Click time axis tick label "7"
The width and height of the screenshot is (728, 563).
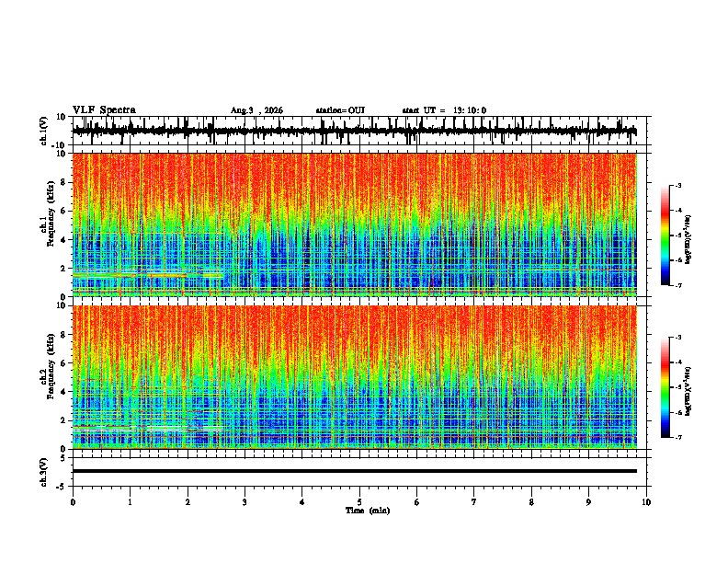(474, 502)
